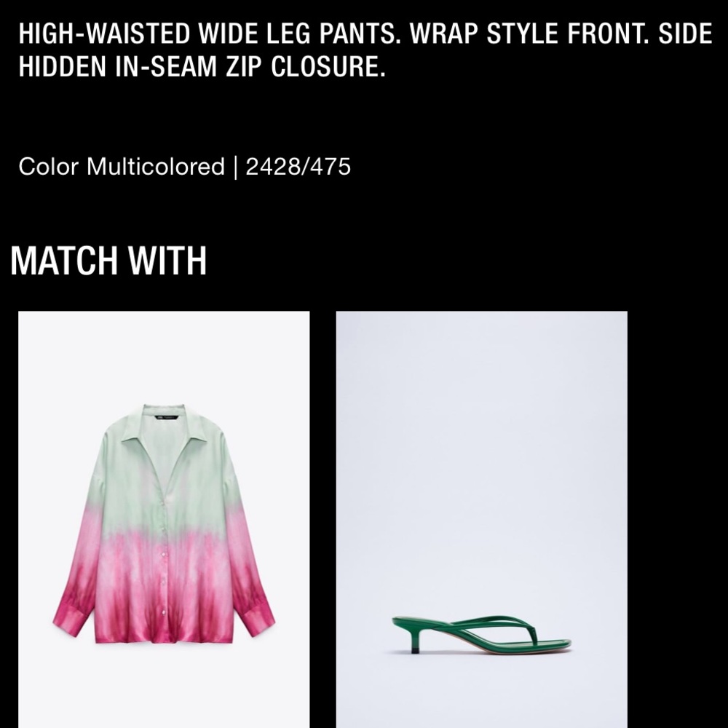Tap the HIGH-WAISTED WIDE LEG PANTS text
The image size is (728, 728).
(x=210, y=34)
